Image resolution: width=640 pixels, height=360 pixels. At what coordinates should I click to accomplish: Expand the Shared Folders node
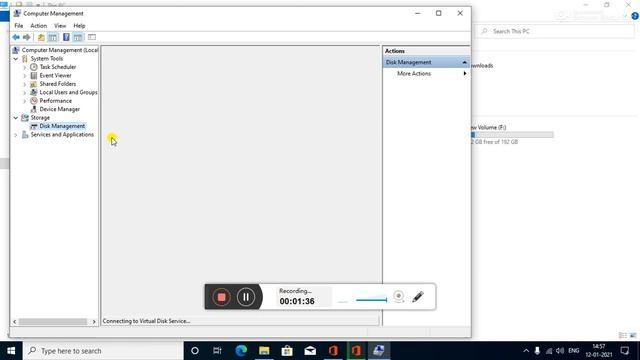[x=24, y=84]
